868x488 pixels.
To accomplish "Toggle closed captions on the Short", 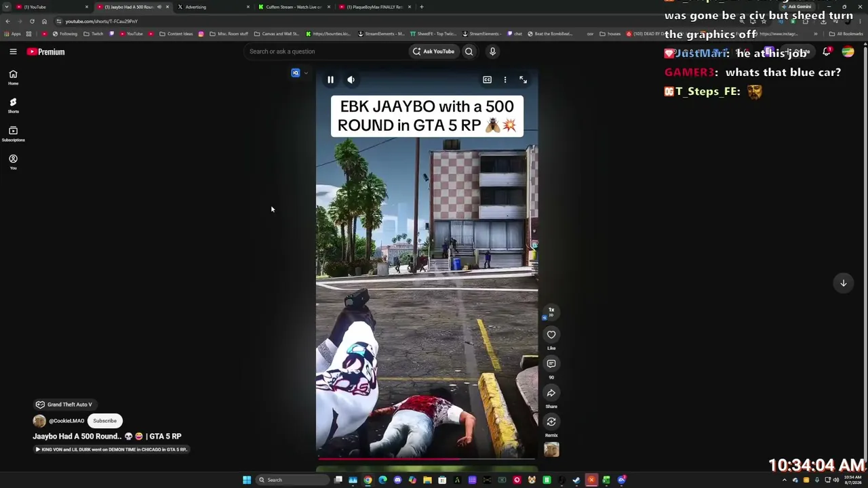I will tap(487, 80).
